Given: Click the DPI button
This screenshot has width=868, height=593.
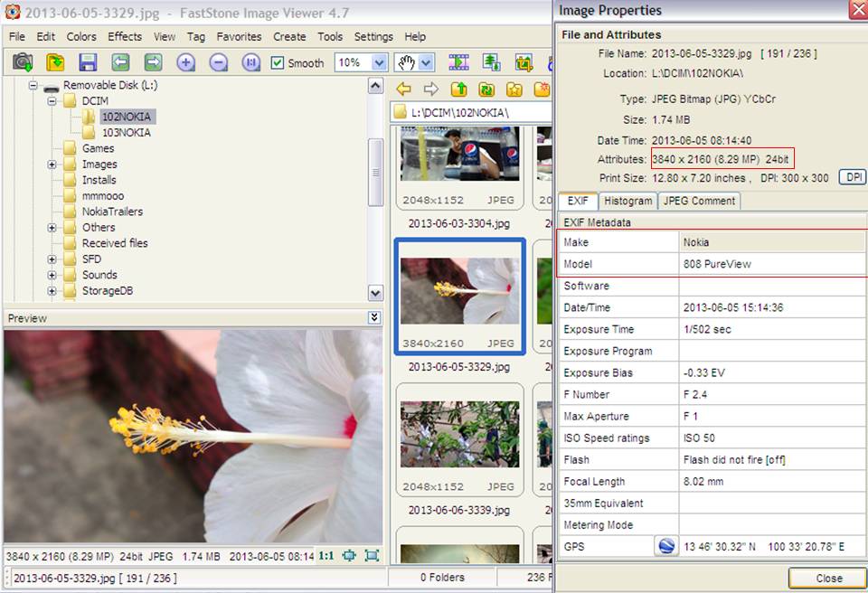Looking at the screenshot, I should click(x=852, y=177).
